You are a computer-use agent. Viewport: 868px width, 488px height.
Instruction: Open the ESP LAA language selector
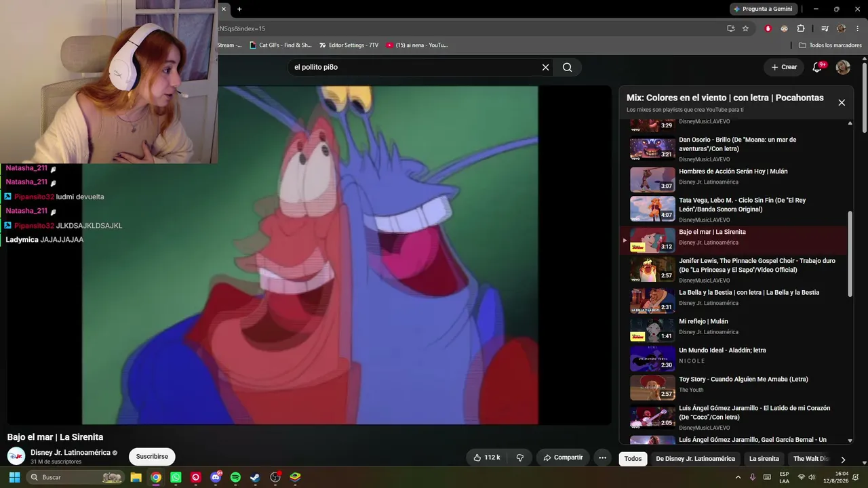pos(784,477)
